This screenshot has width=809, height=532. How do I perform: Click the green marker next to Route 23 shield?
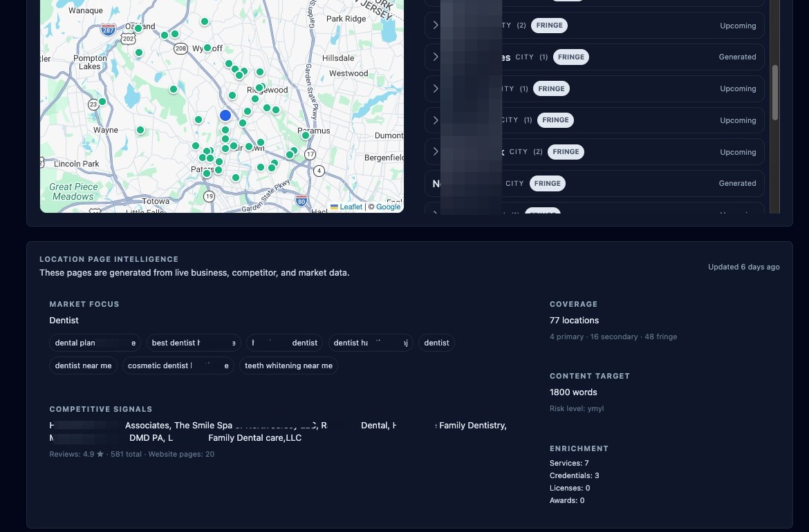click(102, 102)
